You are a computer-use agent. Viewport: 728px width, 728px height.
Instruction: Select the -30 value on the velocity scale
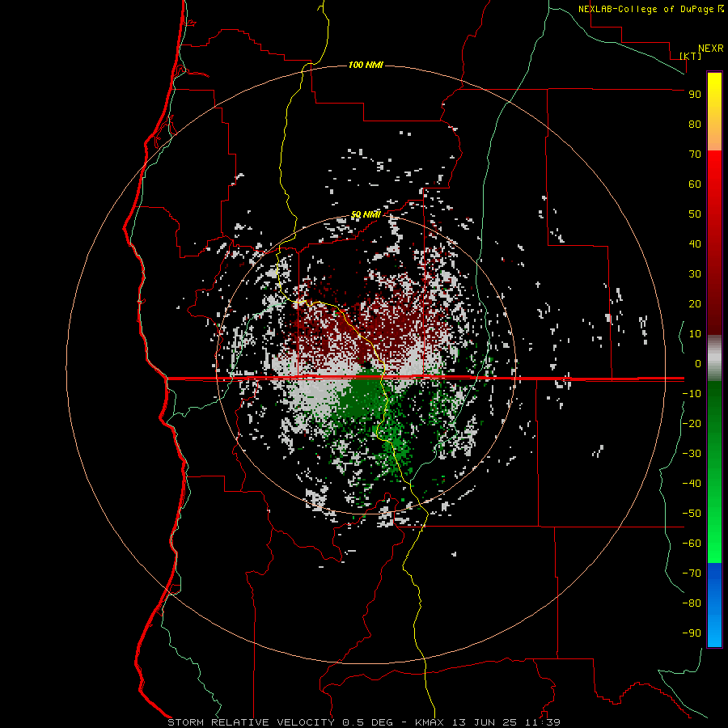tap(692, 454)
